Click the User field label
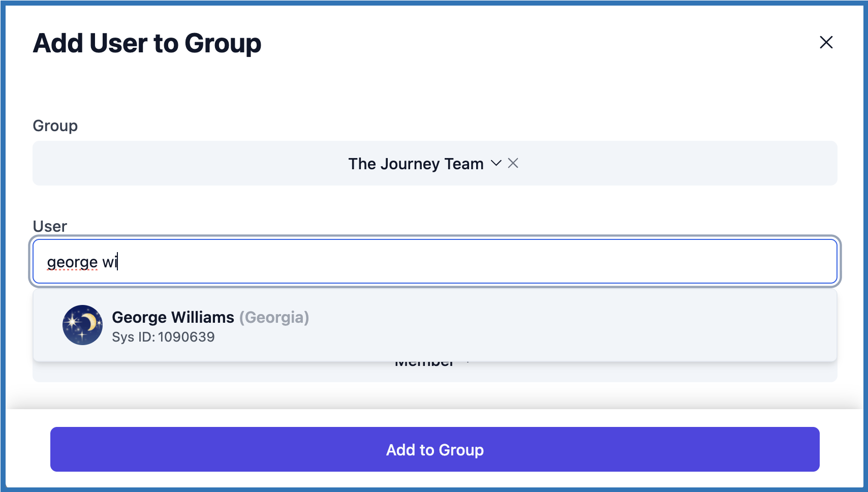This screenshot has width=868, height=492. pos(50,226)
